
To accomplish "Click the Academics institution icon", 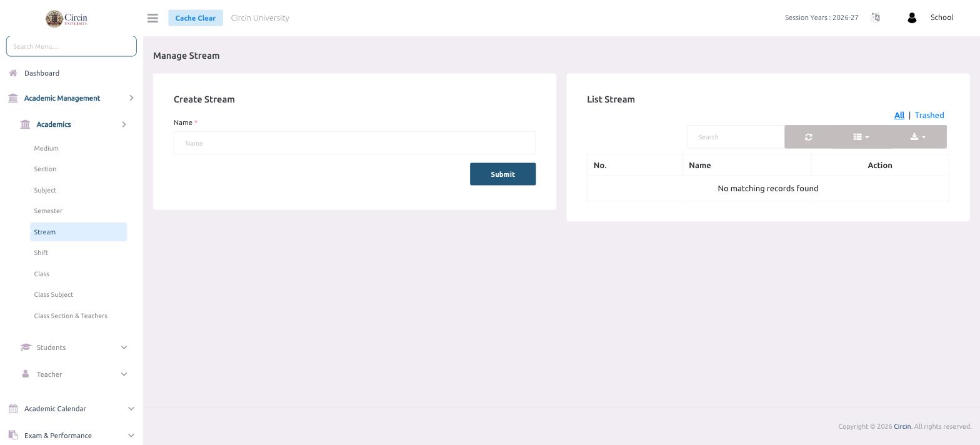I will [x=25, y=124].
